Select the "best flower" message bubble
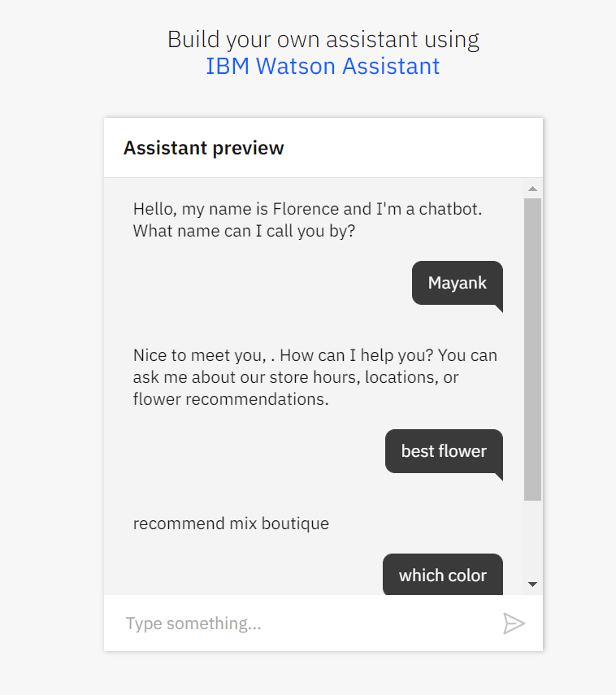This screenshot has height=695, width=616. [444, 451]
